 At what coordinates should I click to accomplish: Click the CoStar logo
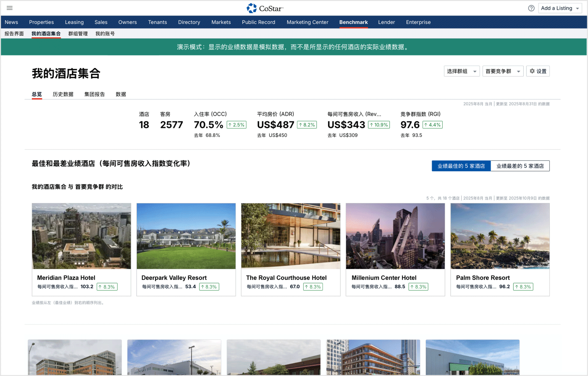[265, 8]
